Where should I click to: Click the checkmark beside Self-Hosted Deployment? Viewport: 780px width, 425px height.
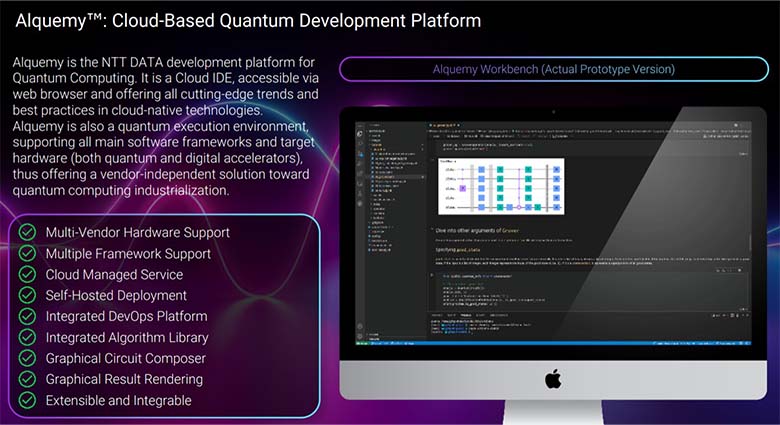(28, 296)
